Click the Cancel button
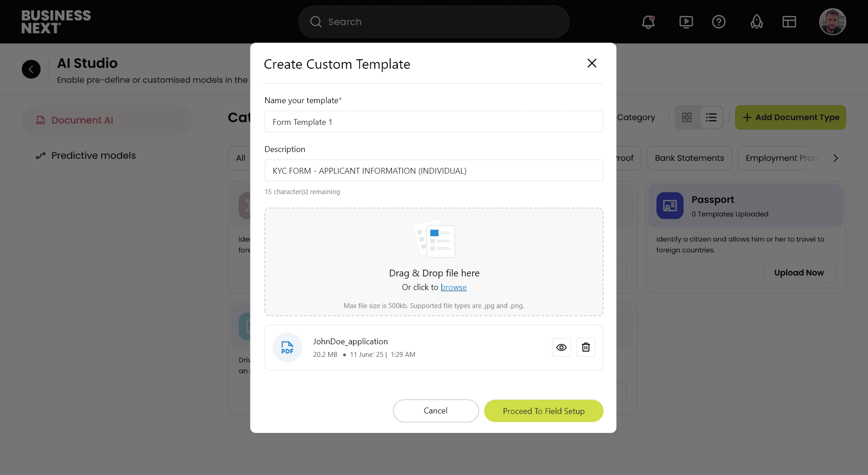Screen dimensions: 868x475 pos(435,411)
